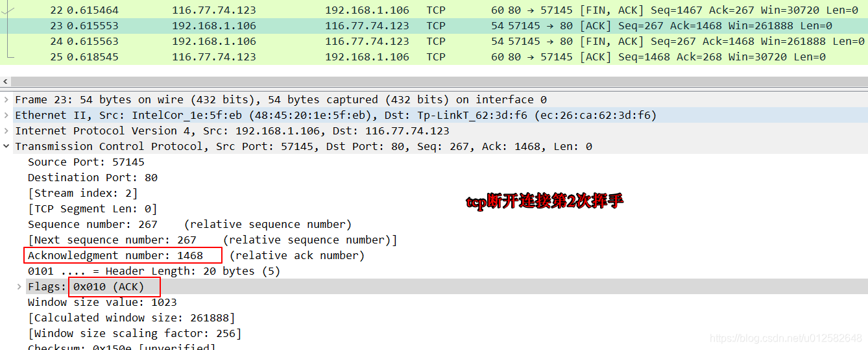Expand the Ethernet II tree node
The height and width of the screenshot is (350, 868).
tap(6, 115)
